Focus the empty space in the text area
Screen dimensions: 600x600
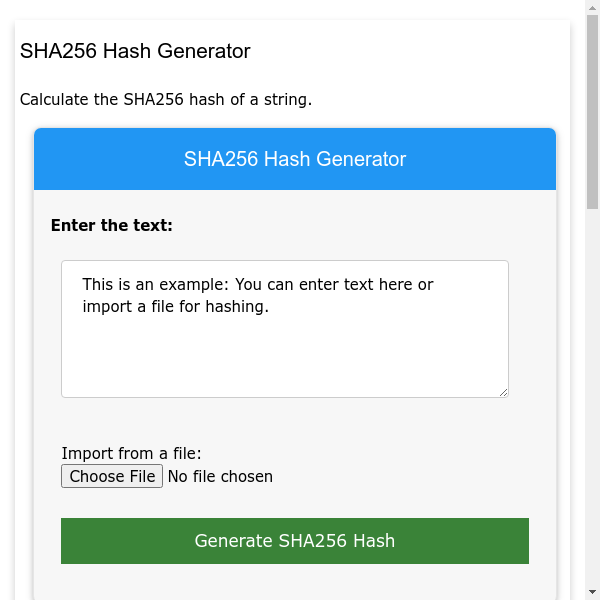pyautogui.click(x=284, y=358)
